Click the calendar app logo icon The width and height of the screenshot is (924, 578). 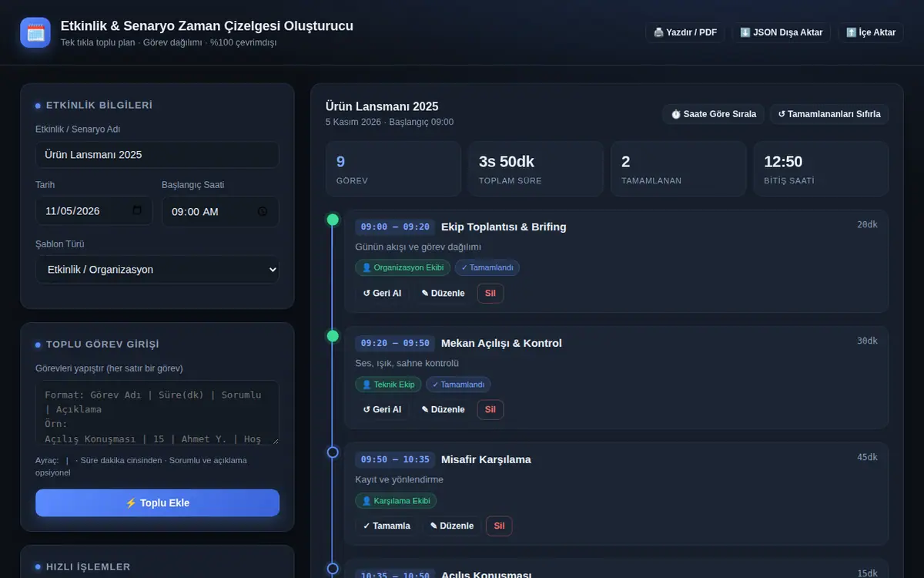click(x=35, y=32)
